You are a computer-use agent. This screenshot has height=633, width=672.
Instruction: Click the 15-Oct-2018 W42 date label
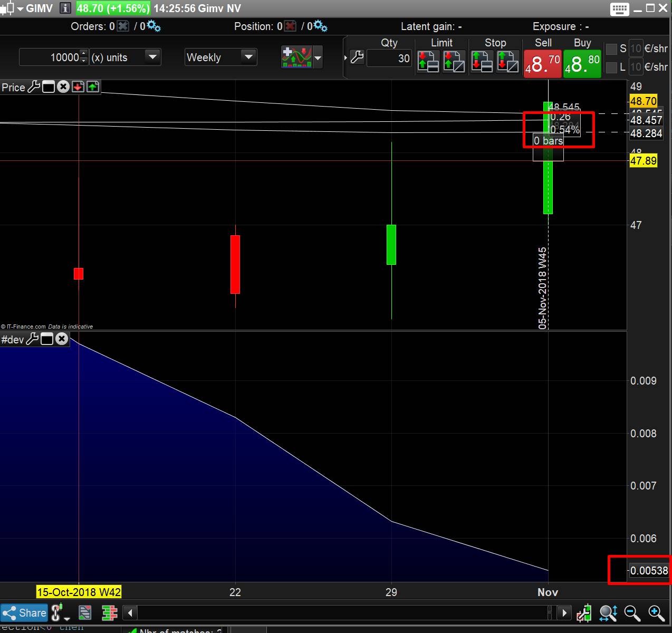click(79, 592)
